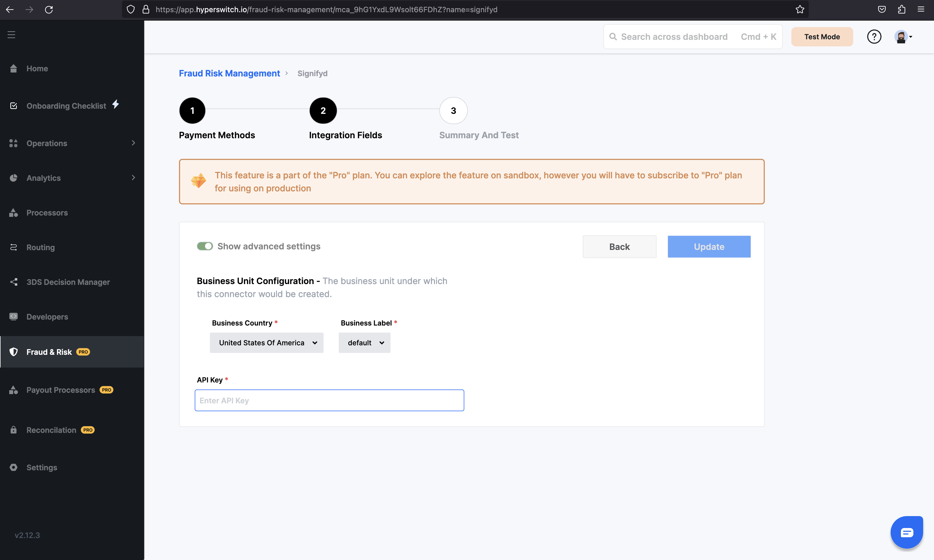Viewport: 934px width, 560px height.
Task: Click the Test Mode switch
Action: (822, 36)
